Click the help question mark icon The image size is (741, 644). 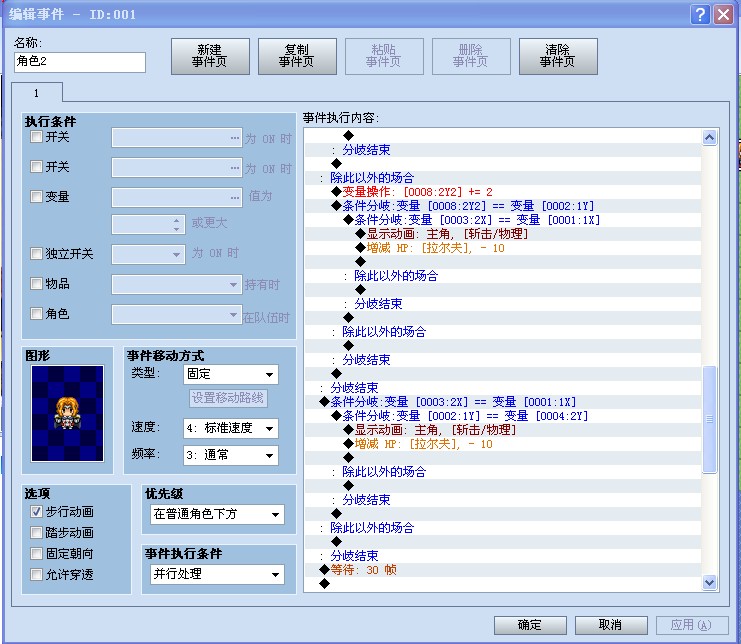click(700, 15)
